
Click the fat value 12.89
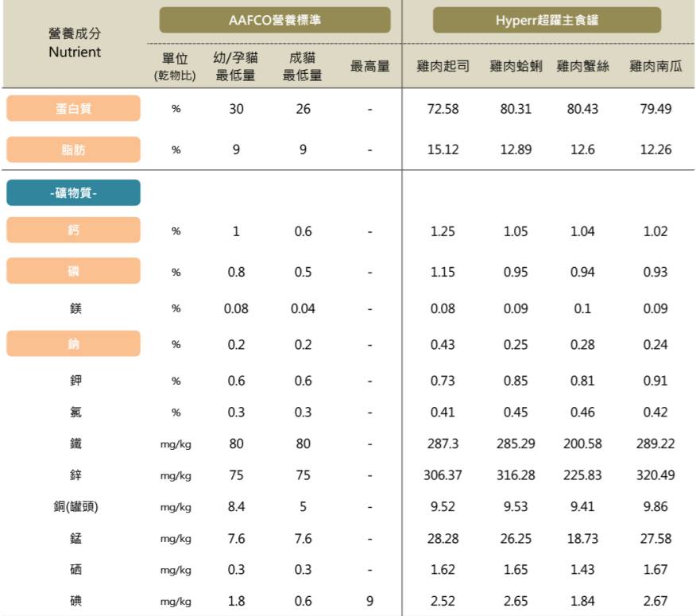tap(516, 149)
